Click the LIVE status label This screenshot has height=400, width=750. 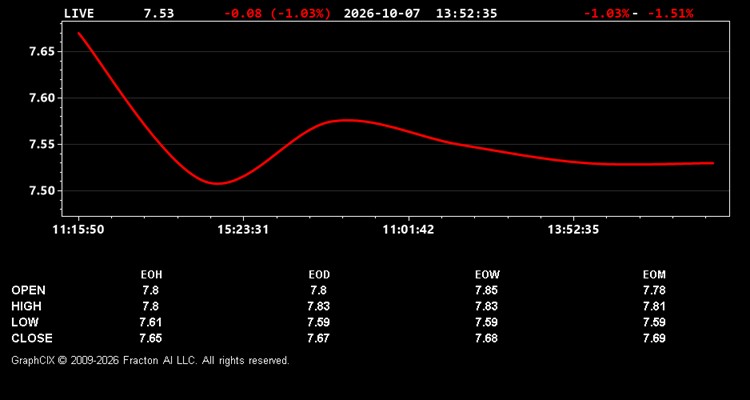click(x=79, y=13)
